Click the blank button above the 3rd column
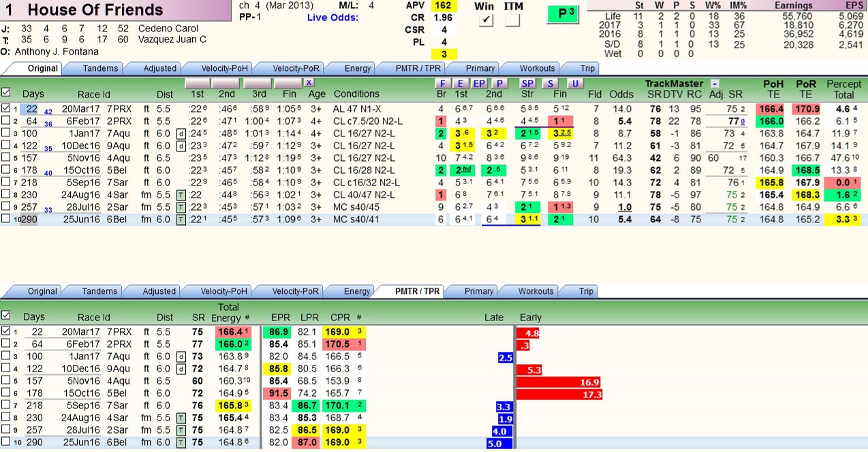 (x=257, y=82)
